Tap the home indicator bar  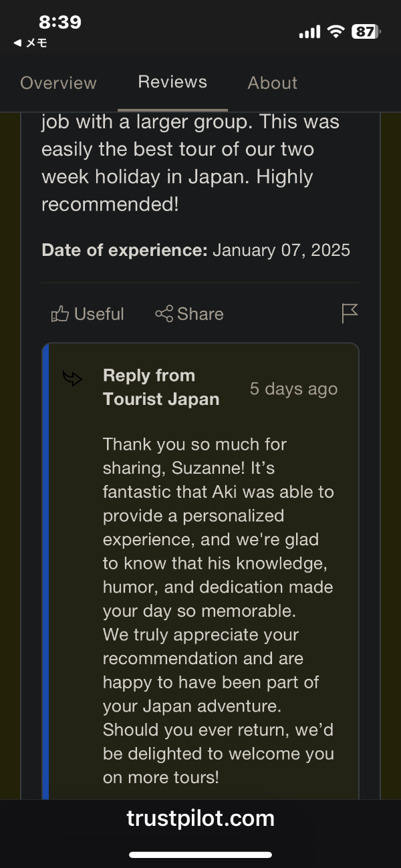click(x=200, y=855)
